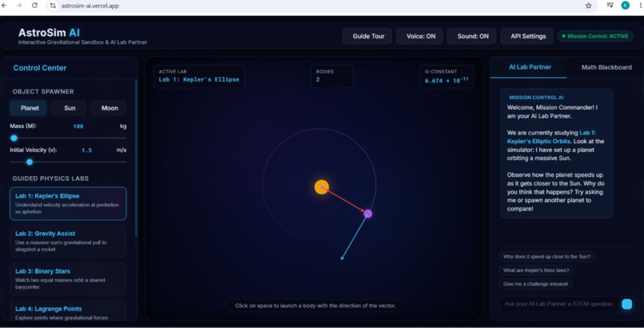Viewport: 644px width, 328px height.
Task: Start the Guide Tour
Action: [368, 36]
